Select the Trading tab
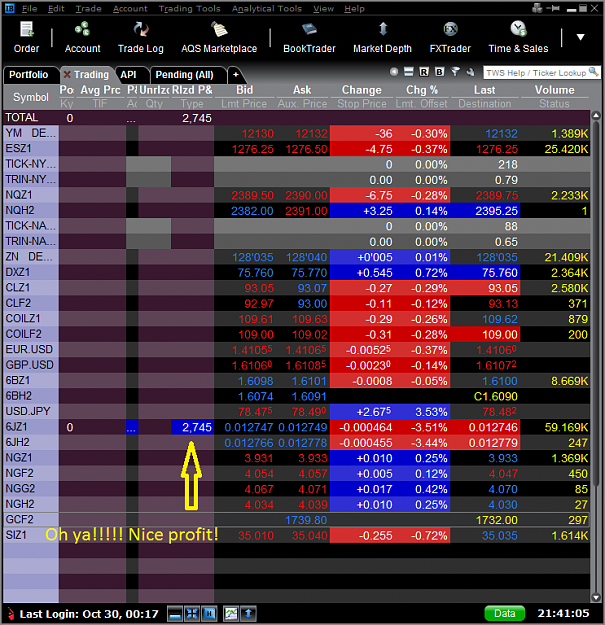 coord(91,75)
